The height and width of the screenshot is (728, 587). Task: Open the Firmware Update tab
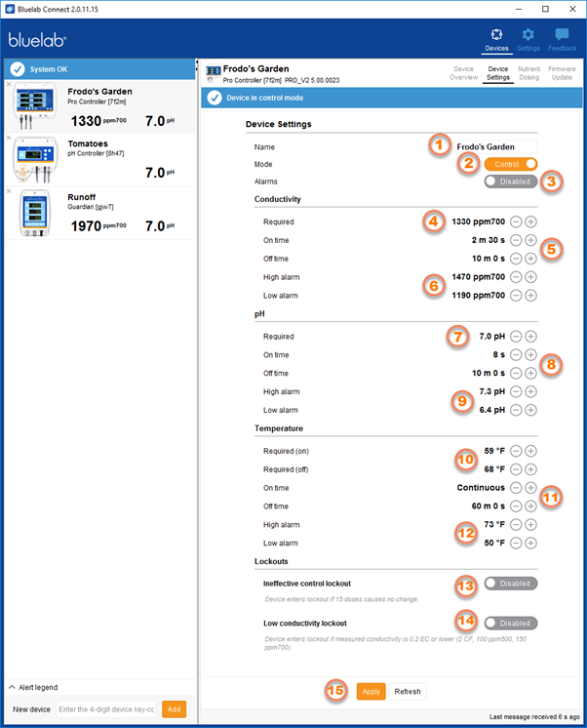562,73
